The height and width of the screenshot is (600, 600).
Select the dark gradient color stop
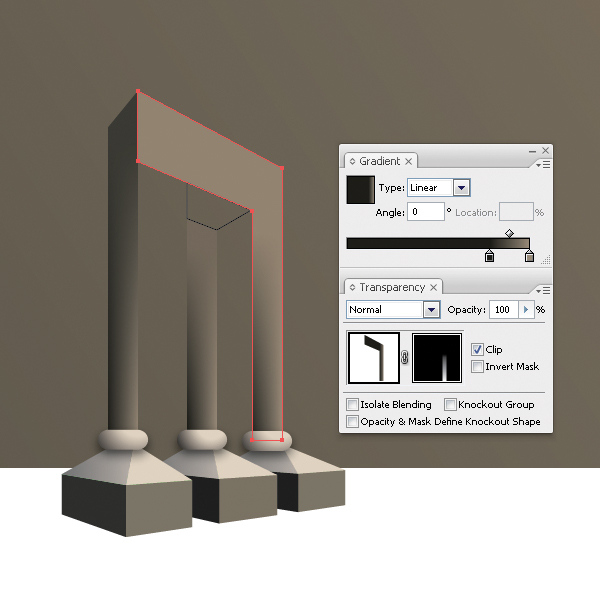tap(489, 256)
